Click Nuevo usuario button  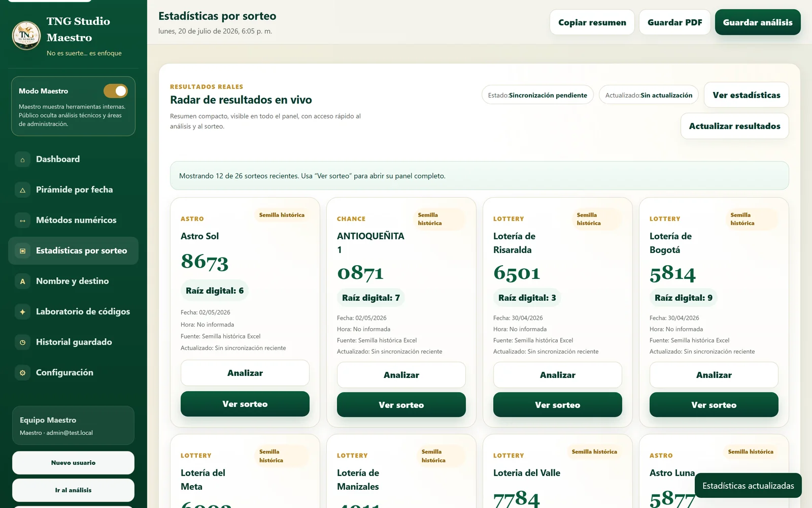click(73, 463)
